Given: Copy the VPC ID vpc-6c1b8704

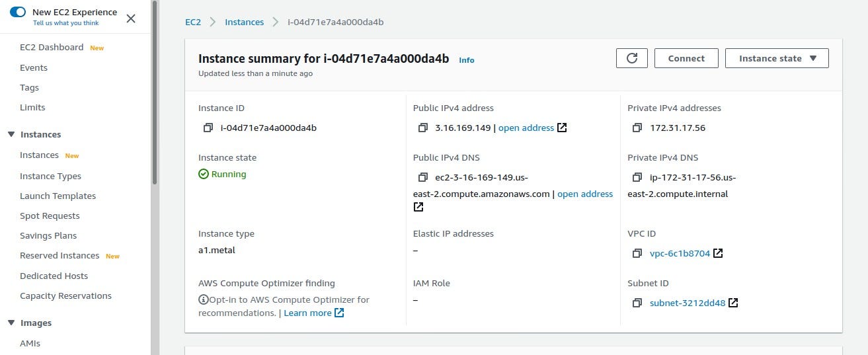Looking at the screenshot, I should click(x=637, y=253).
